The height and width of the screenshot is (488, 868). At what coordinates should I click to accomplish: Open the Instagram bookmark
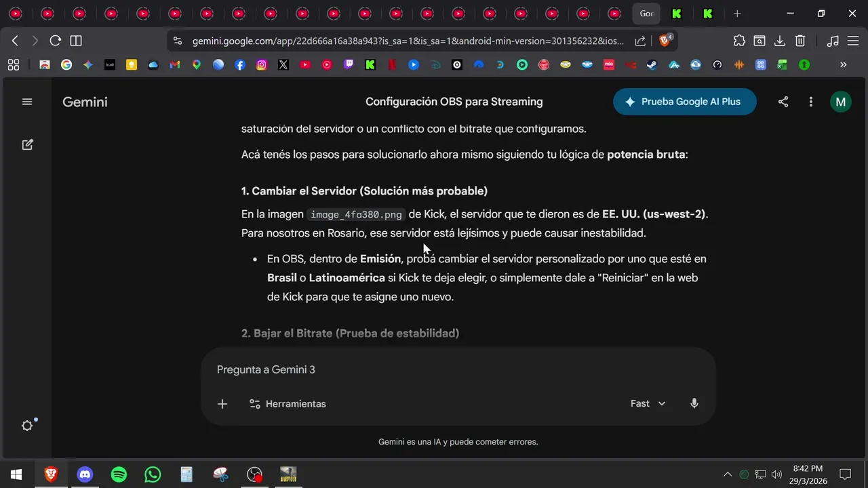point(262,65)
